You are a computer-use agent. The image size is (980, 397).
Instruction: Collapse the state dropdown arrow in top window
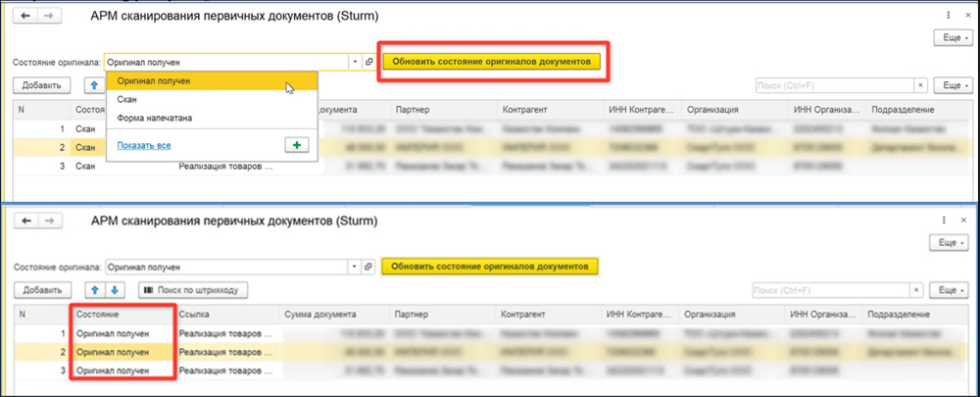[355, 62]
